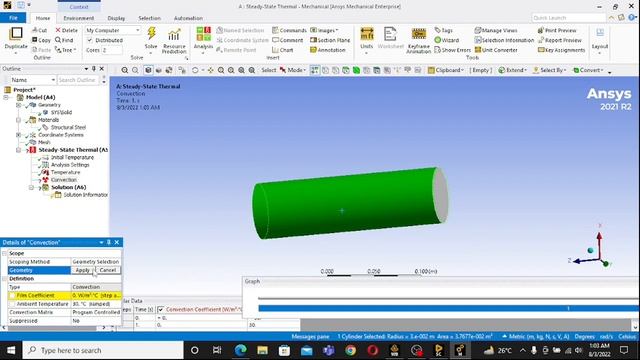Insert a Comment
The image size is (640, 360).
point(288,40)
